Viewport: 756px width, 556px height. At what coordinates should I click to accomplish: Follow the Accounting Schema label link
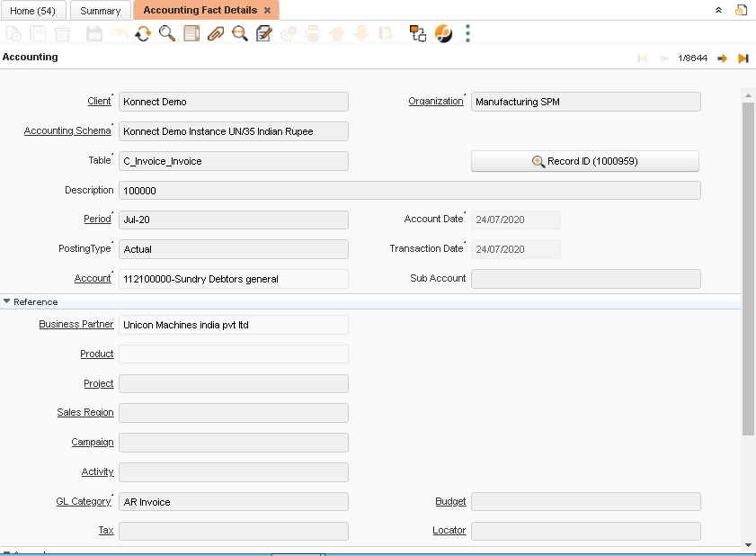pos(67,130)
